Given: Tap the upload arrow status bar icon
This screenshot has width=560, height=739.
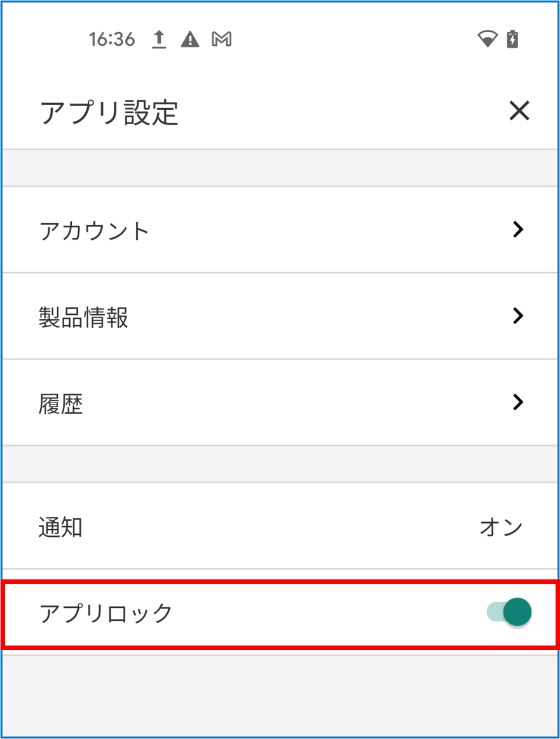Looking at the screenshot, I should [159, 40].
